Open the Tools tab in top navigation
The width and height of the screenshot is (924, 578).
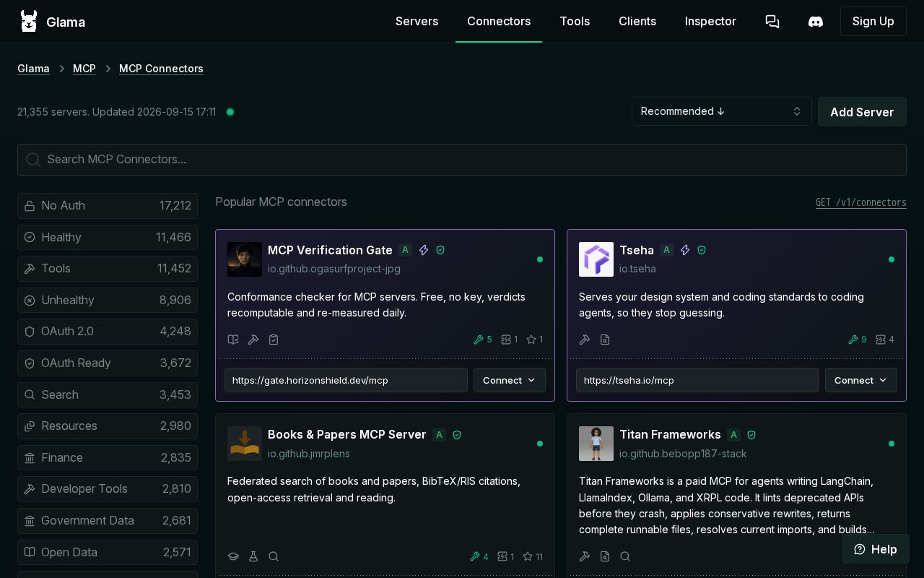pos(575,22)
